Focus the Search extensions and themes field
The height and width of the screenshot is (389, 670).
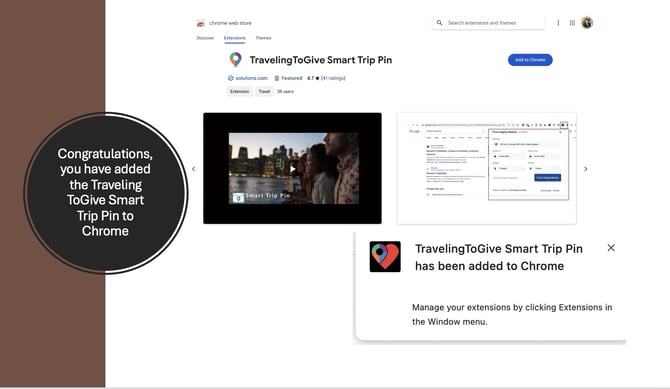tap(488, 23)
